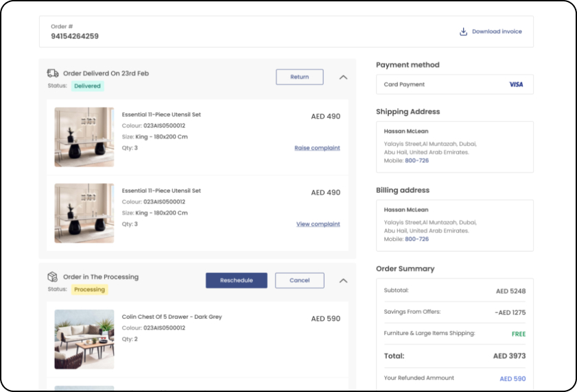Click the VISA logo in Card Payment
The width and height of the screenshot is (577, 392).
[516, 84]
